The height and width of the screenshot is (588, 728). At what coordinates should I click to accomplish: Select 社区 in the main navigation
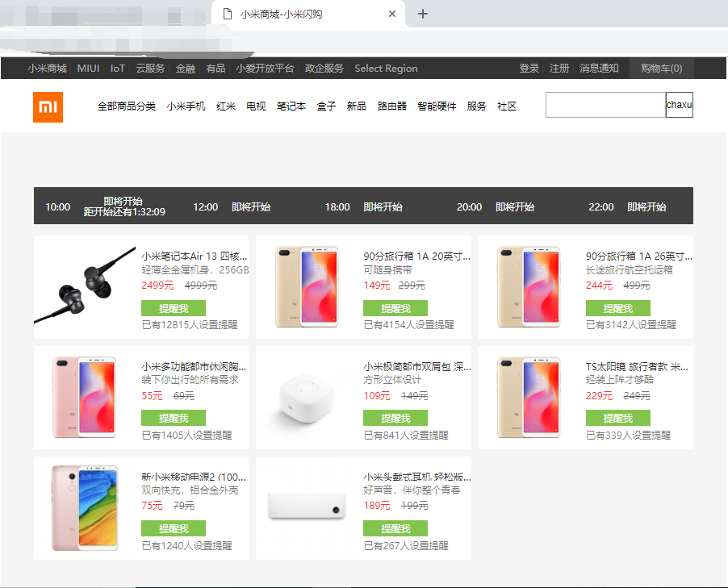(x=507, y=106)
